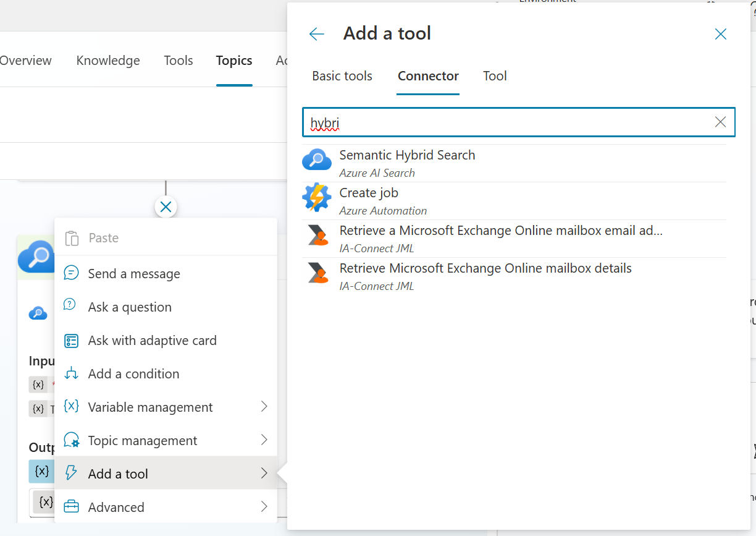Click the adaptive card icon
The width and height of the screenshot is (756, 536).
72,341
